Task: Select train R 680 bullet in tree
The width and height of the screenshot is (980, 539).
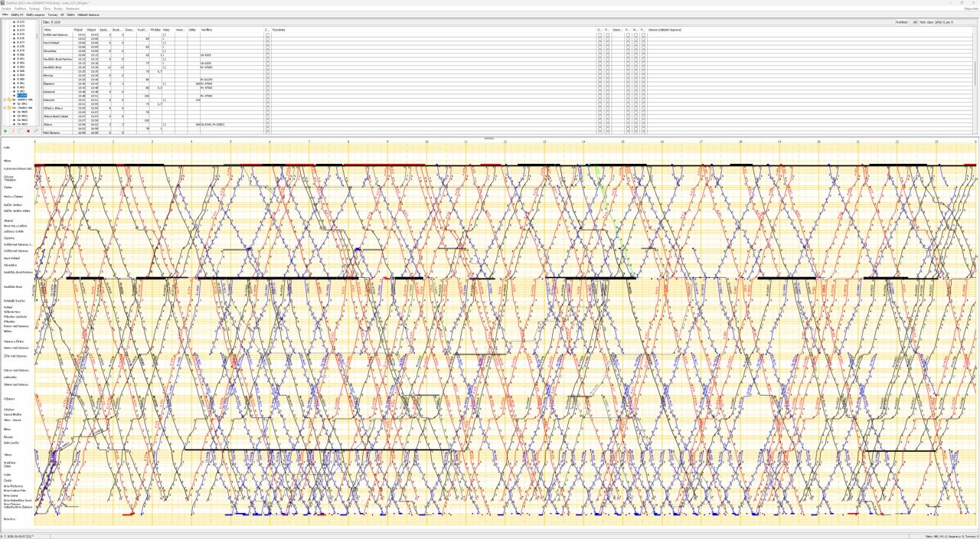Action: point(15,54)
